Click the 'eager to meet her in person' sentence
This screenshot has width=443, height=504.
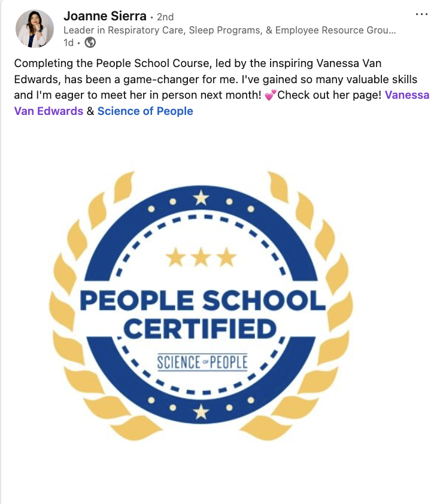[120, 95]
